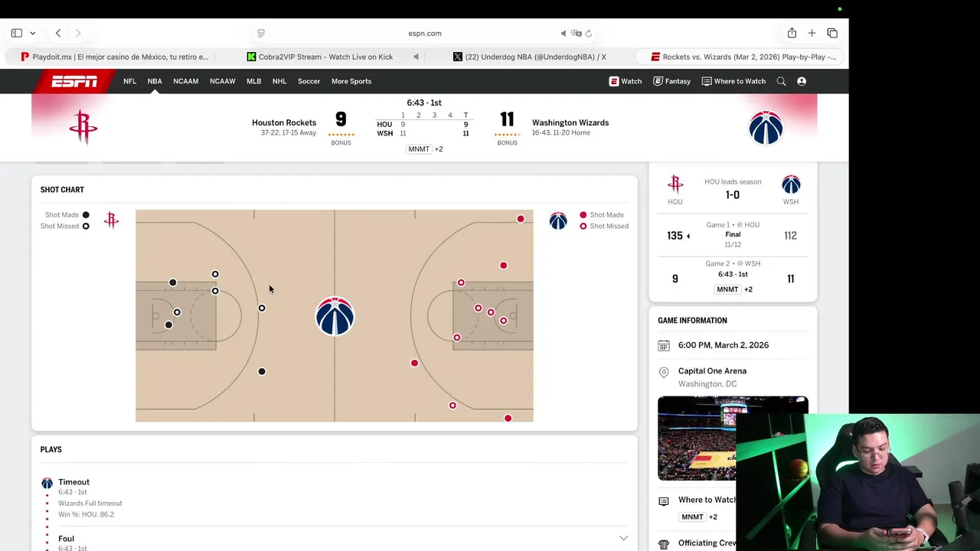
Task: Go back with the browser back arrow
Action: click(58, 33)
